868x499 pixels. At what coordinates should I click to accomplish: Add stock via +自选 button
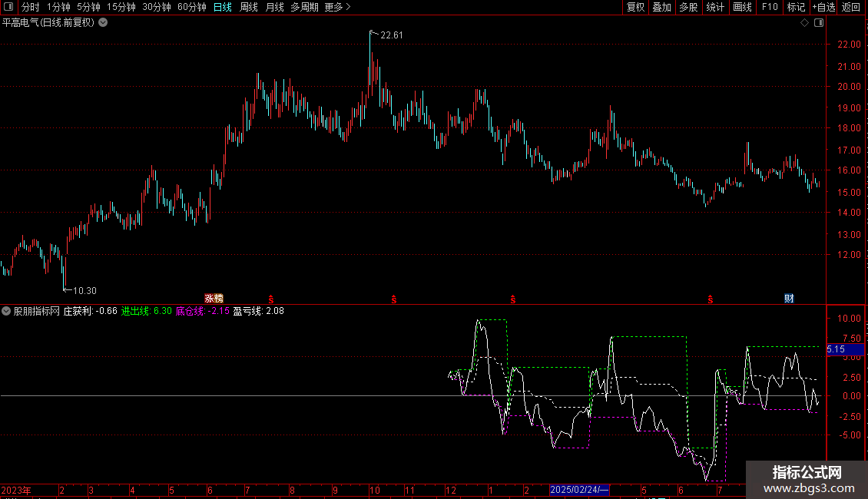point(823,7)
